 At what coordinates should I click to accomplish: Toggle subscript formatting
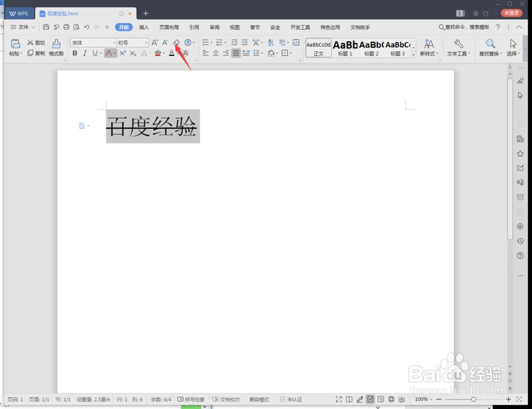pos(133,53)
